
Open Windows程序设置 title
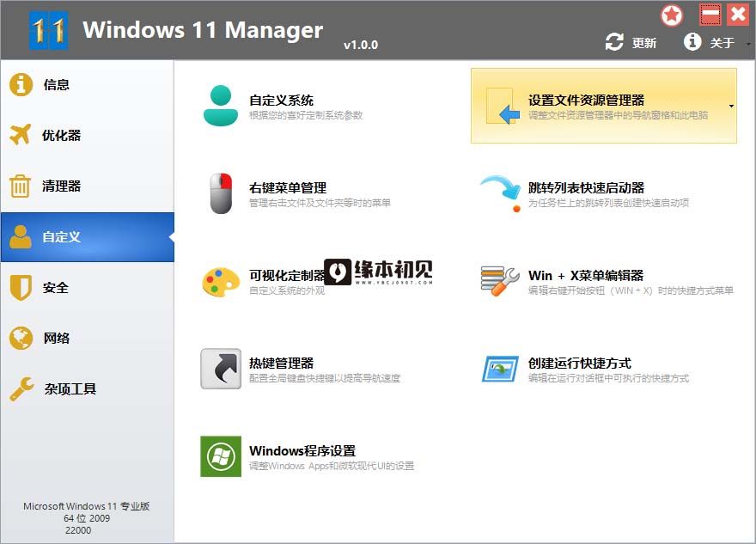point(302,451)
